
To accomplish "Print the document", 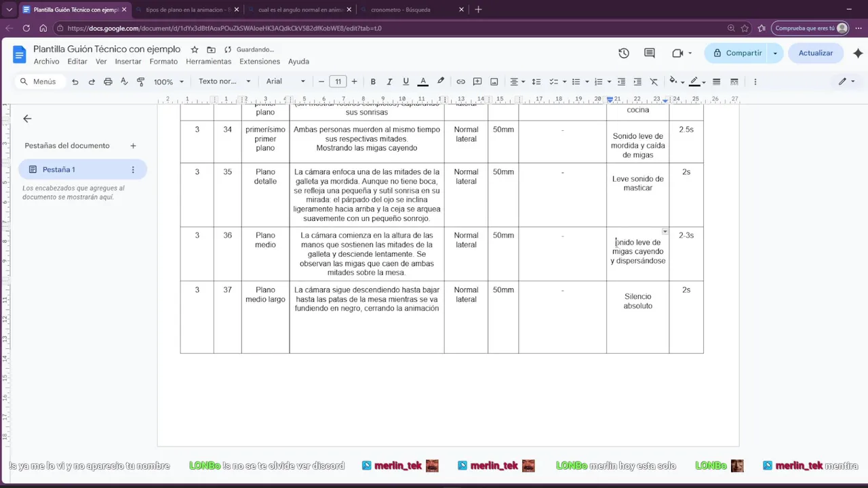I will click(108, 81).
